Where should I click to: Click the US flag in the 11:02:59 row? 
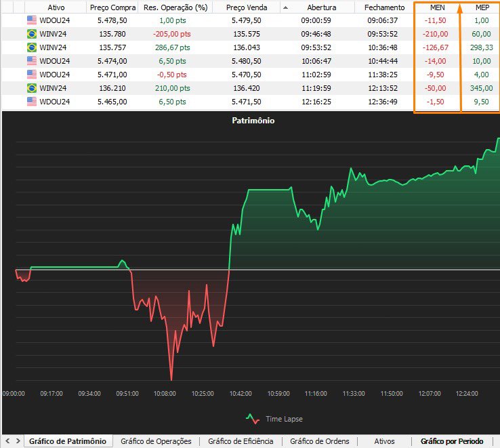point(32,75)
